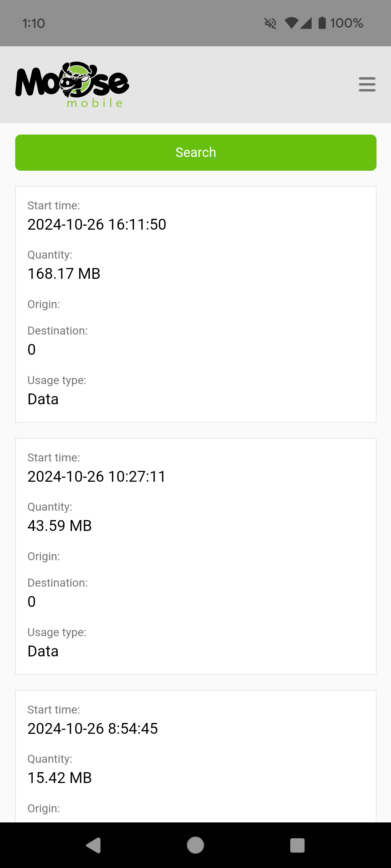Tap the green Search button
This screenshot has width=391, height=868.
196,153
